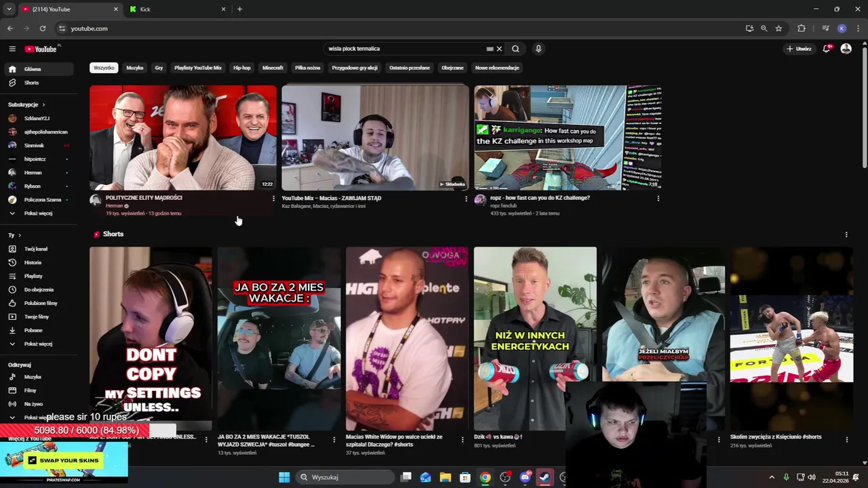868x488 pixels.
Task: Open Do obejrzenia watch later list
Action: coord(39,289)
